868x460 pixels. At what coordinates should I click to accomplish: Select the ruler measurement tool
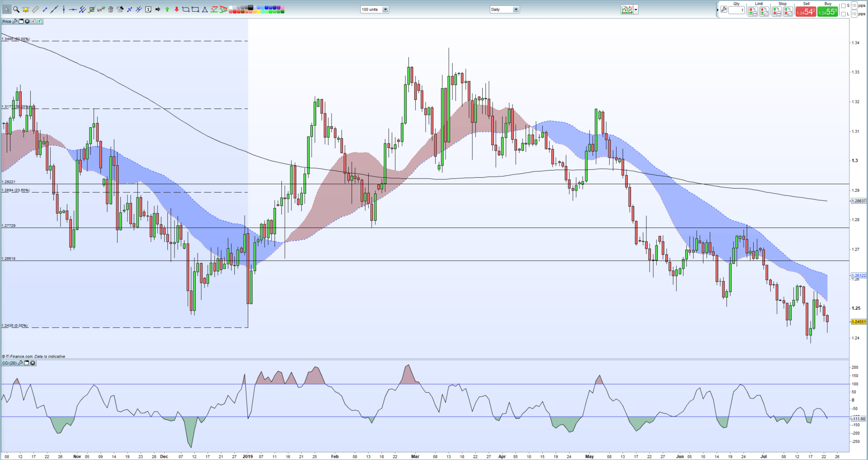[x=35, y=9]
